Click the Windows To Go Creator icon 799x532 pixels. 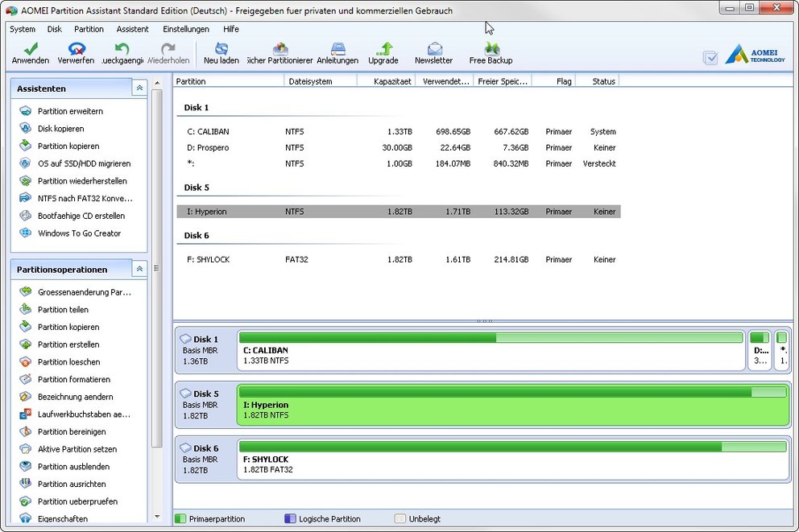(26, 233)
